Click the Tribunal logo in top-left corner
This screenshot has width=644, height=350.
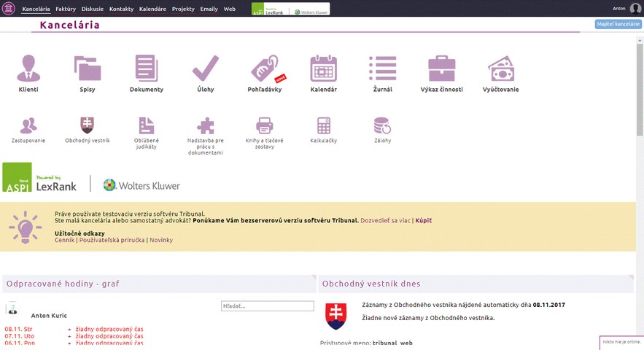click(9, 8)
